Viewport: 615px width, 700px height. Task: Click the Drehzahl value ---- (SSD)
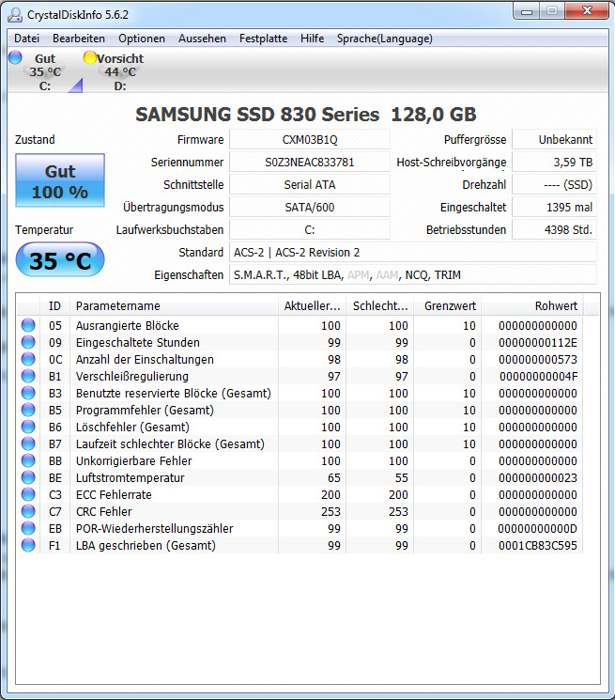click(554, 185)
